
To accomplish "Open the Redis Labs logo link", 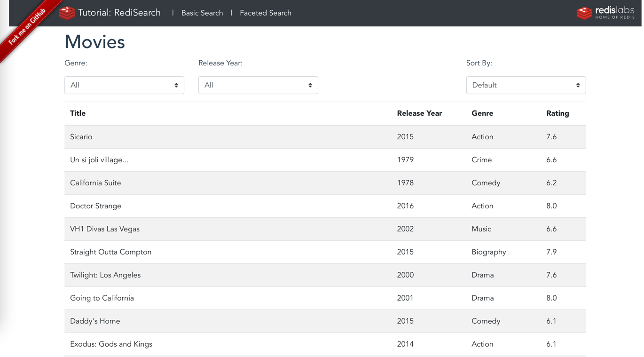I will point(605,13).
